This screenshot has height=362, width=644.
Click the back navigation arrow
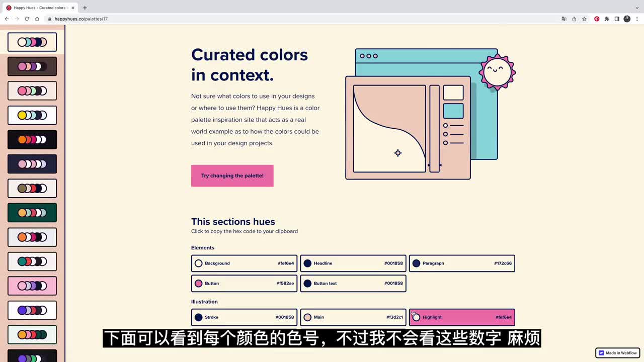pos(7,19)
